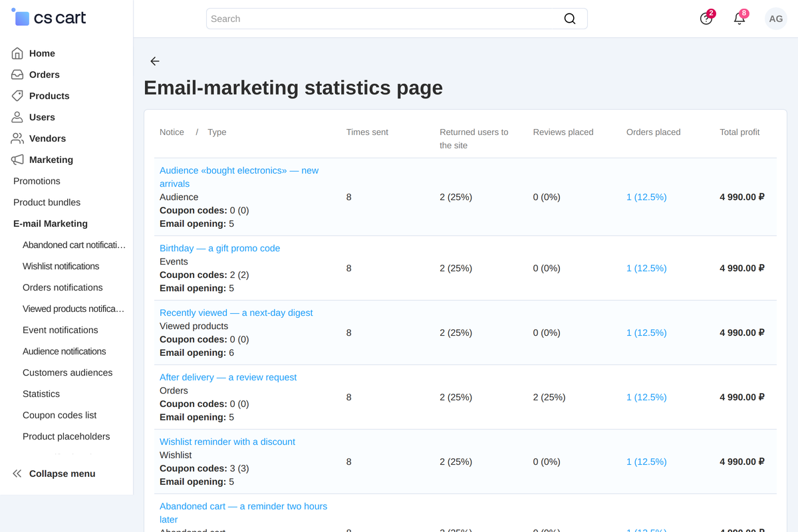Open Wishlist reminder with a discount link

(x=227, y=442)
